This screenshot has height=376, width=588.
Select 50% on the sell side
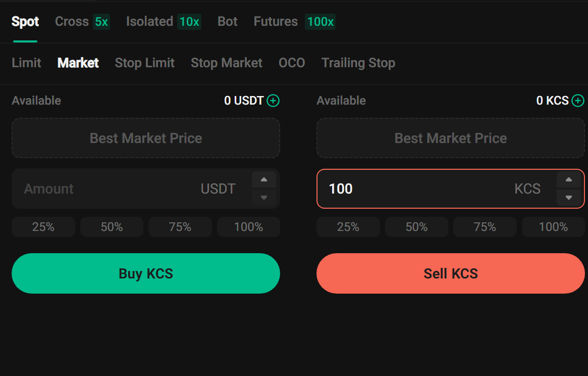pos(416,226)
